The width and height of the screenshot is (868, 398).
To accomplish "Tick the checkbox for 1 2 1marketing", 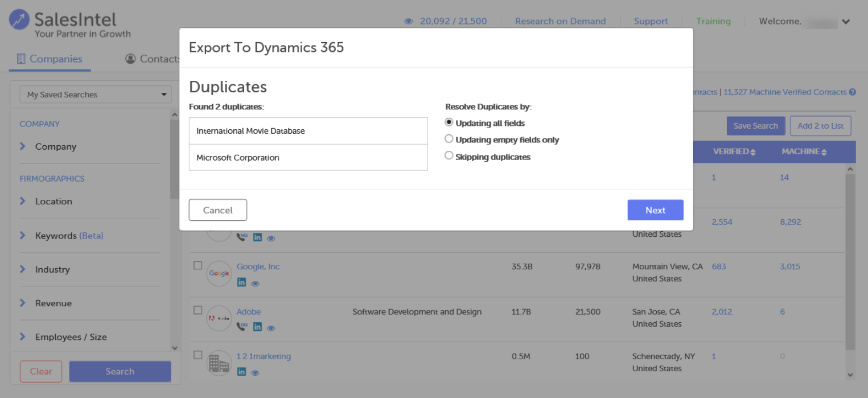I will (198, 355).
